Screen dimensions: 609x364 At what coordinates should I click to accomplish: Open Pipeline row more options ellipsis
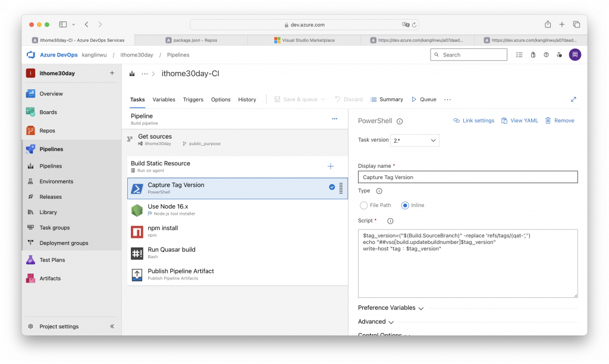(x=334, y=118)
